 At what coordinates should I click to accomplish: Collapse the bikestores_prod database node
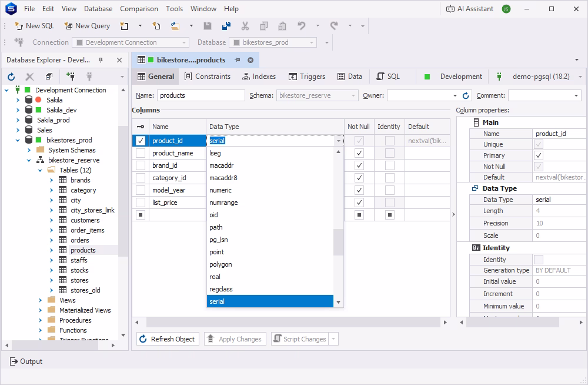(18, 140)
